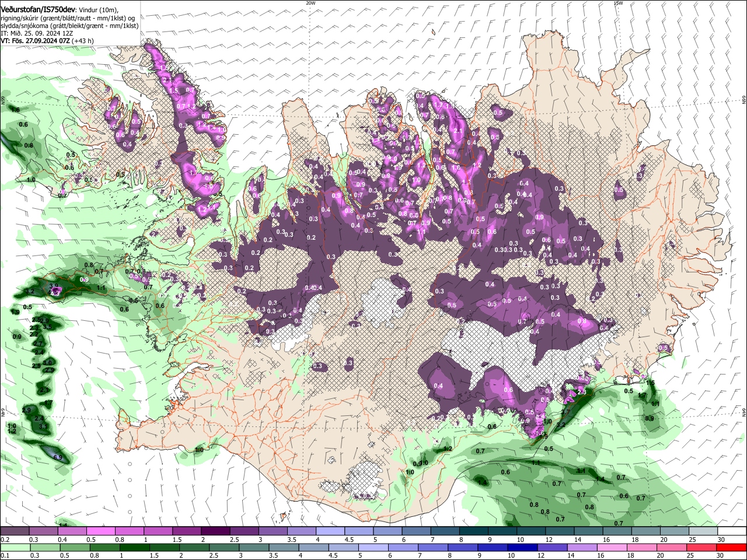
Task: Select the bright pink swatch between 0.5 and 0.8
Action: point(100,531)
